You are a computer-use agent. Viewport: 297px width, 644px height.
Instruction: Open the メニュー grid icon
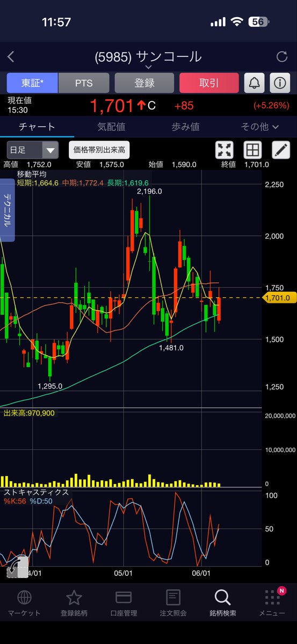point(273,597)
